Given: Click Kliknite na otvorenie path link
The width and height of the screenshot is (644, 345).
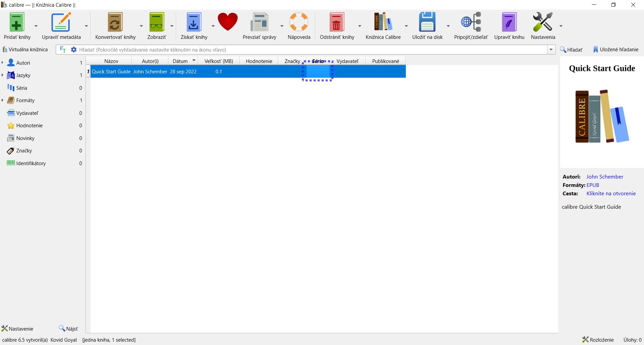Looking at the screenshot, I should point(611,193).
